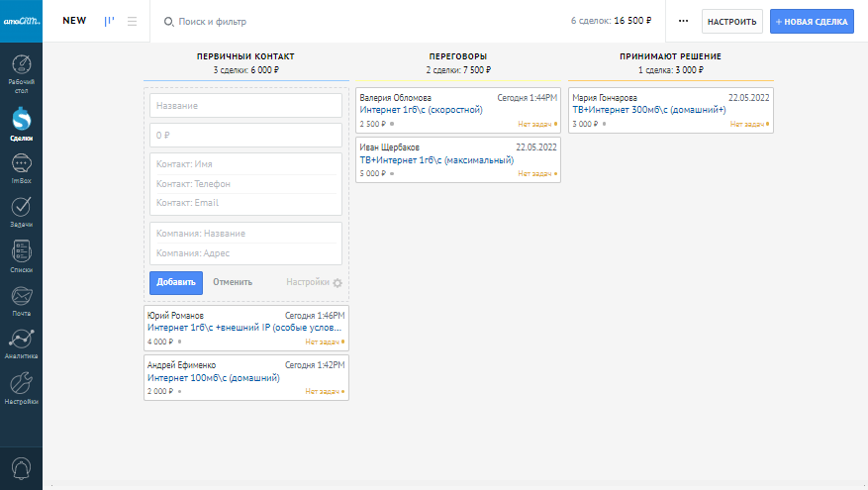Open the Настройки settings sidebar icon
868x490 pixels.
click(21, 385)
